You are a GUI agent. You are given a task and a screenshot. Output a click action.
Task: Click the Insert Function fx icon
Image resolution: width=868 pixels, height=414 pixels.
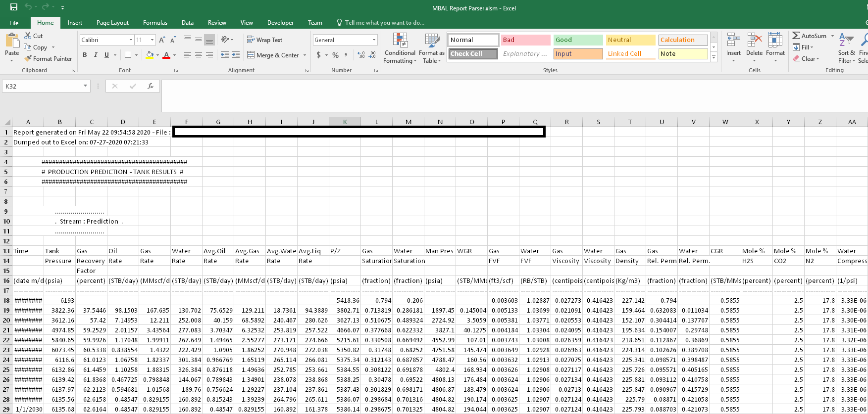(151, 86)
